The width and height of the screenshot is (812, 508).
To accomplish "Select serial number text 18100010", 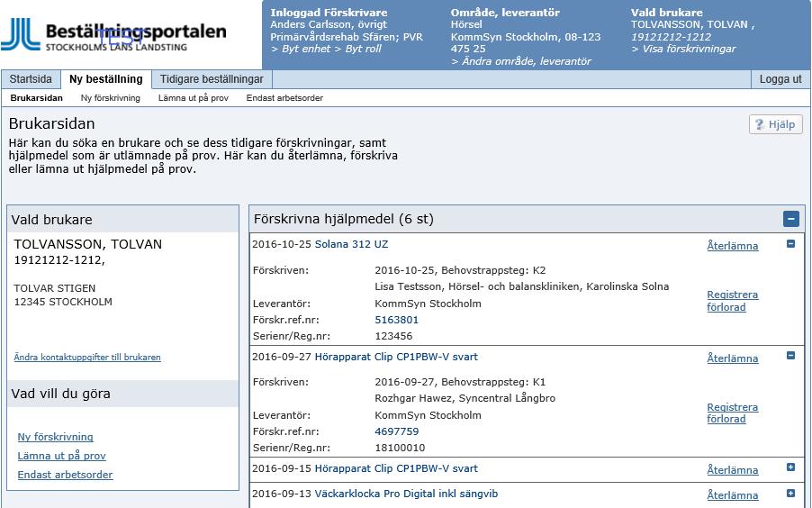I will tap(400, 448).
